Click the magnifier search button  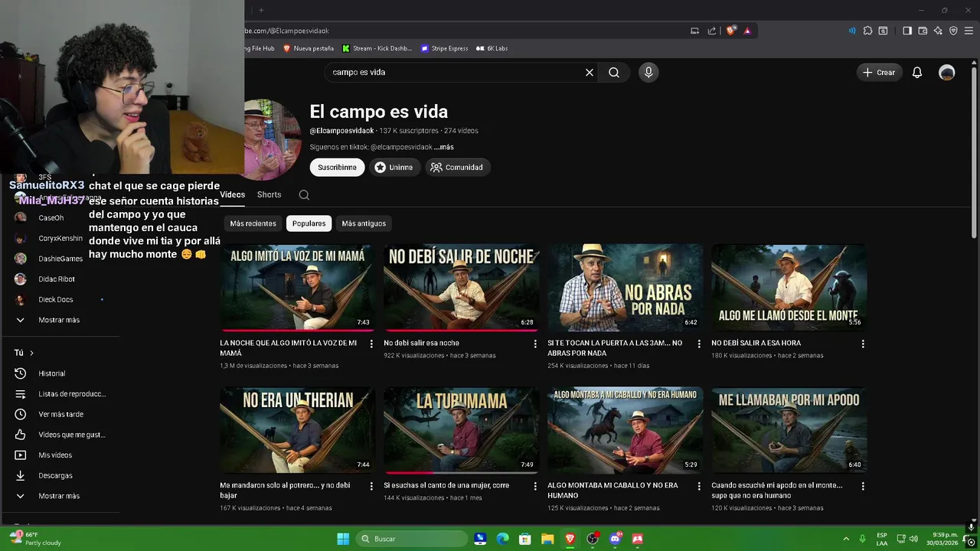pyautogui.click(x=614, y=72)
